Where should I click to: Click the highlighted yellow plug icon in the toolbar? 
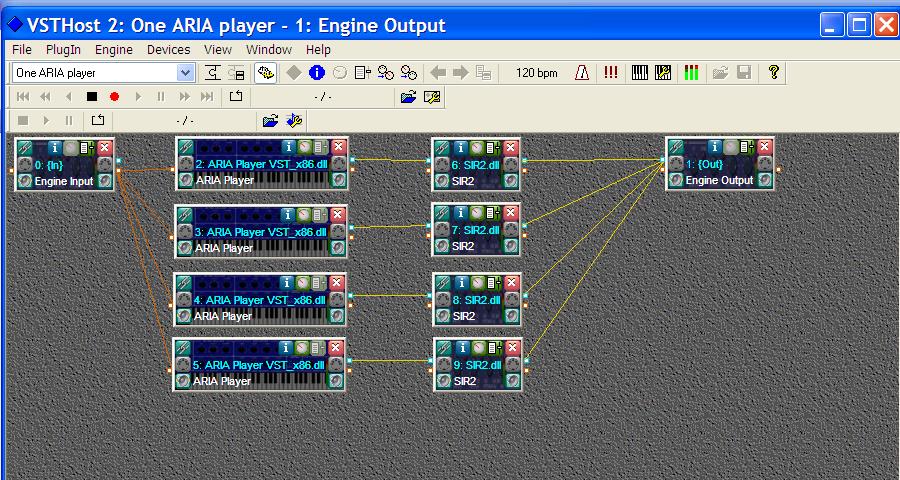[x=265, y=73]
